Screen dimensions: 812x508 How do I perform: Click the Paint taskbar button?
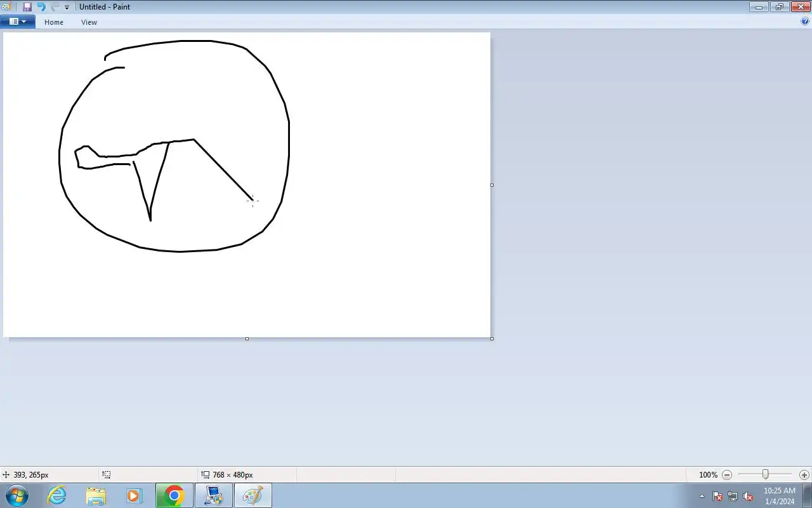pos(252,495)
